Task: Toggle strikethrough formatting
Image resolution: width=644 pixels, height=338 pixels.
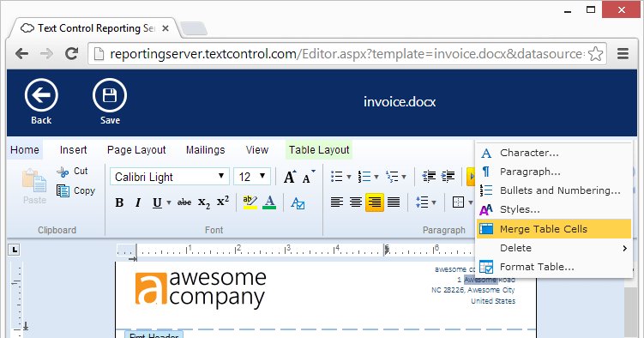Action: (184, 202)
